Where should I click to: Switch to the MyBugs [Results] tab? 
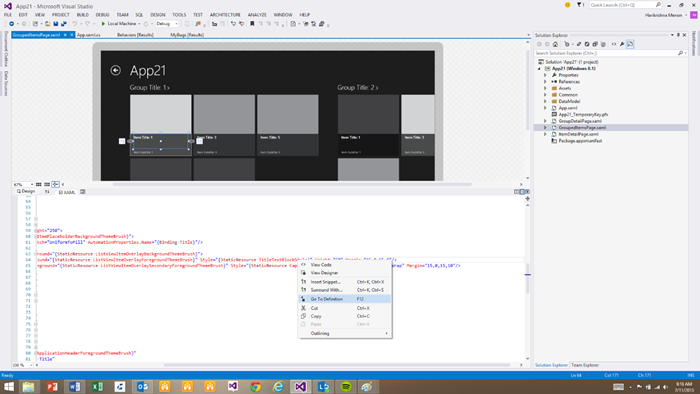[x=187, y=35]
